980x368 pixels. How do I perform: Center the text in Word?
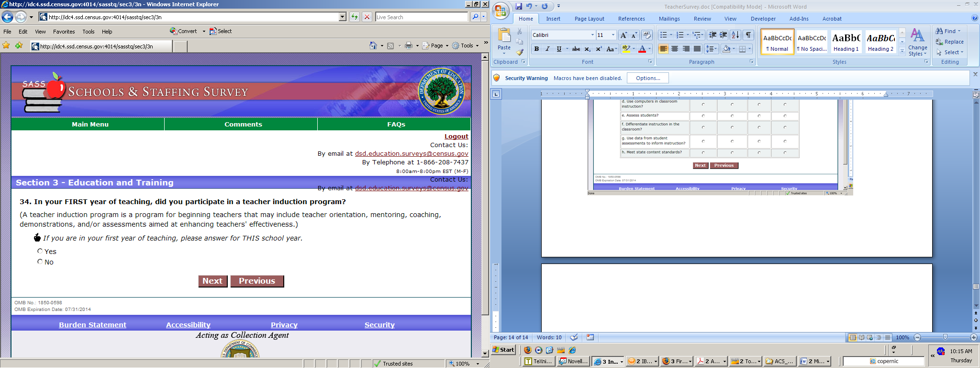[675, 49]
